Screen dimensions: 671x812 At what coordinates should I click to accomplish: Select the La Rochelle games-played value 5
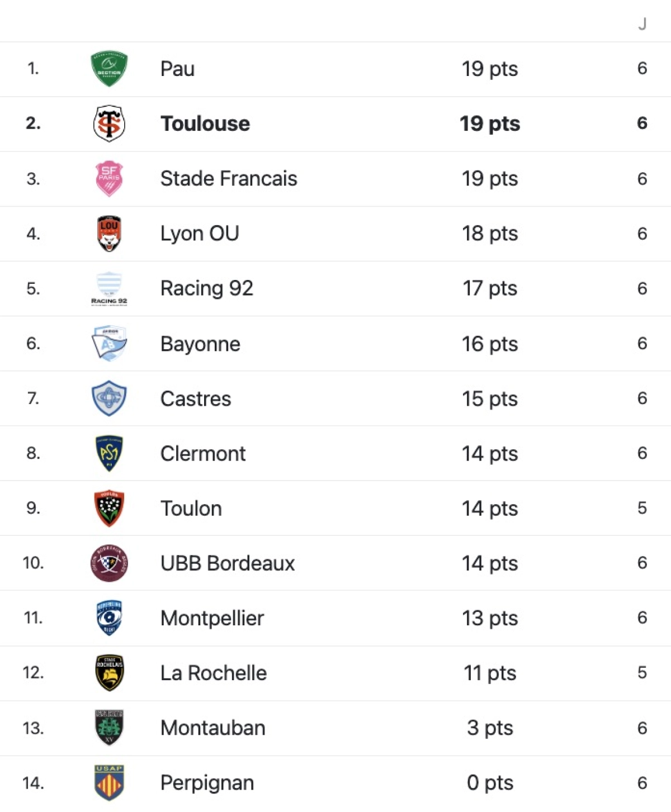640,672
